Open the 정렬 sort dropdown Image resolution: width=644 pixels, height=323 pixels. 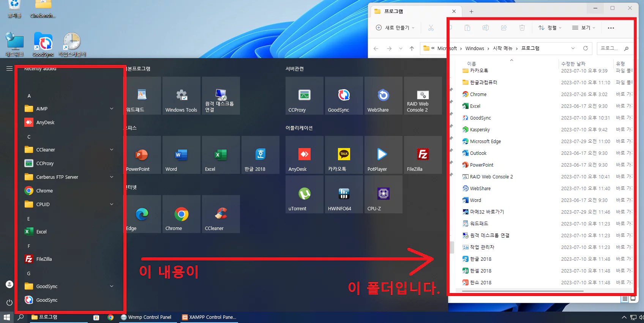[550, 28]
